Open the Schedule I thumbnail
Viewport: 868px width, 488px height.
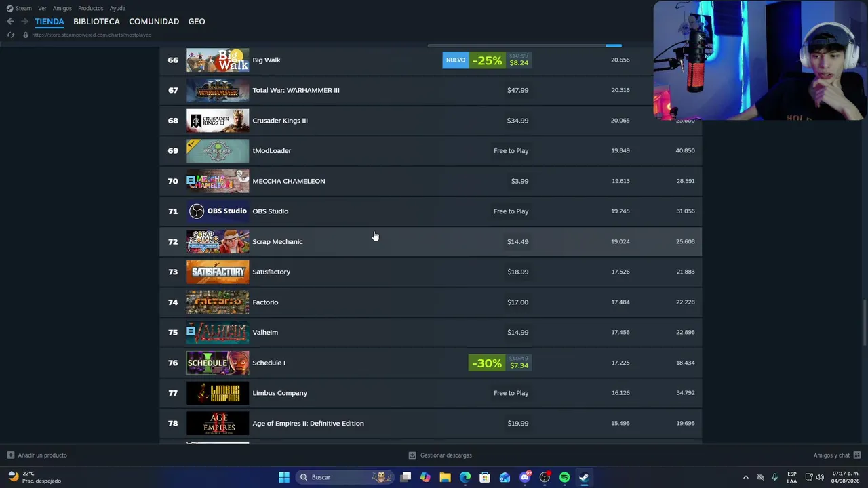(x=218, y=363)
